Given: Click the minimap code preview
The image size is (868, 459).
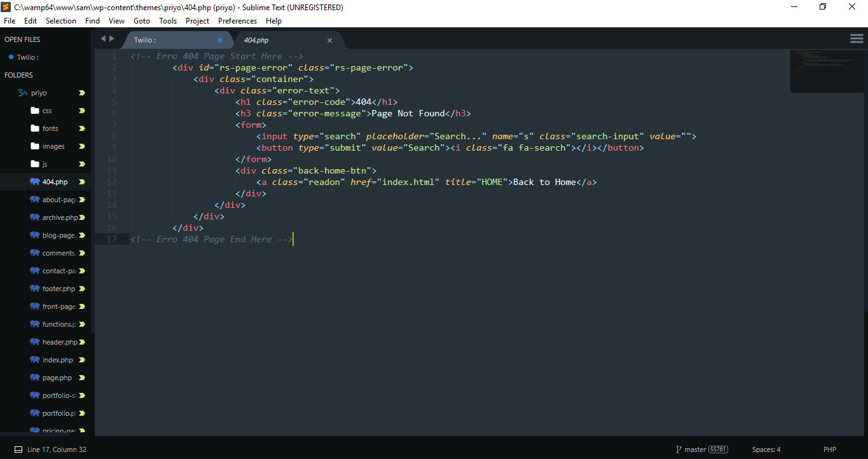Looking at the screenshot, I should point(827,71).
